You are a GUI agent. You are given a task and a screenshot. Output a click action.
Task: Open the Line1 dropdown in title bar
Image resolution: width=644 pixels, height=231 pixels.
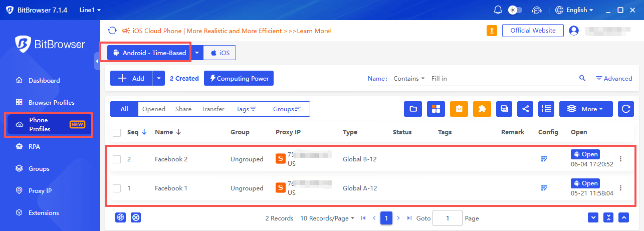[x=90, y=10]
